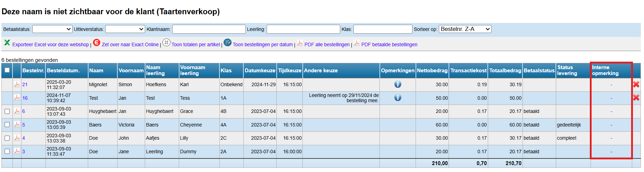
Task: Click the red Exact Online icon
Action: click(x=97, y=42)
